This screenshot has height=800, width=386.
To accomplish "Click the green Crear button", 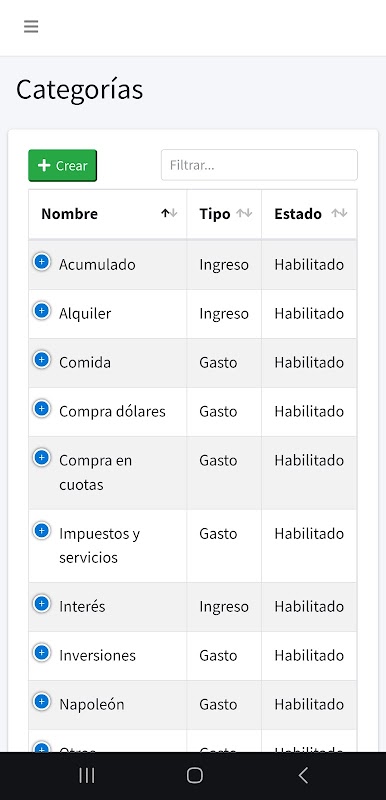I will 62,165.
